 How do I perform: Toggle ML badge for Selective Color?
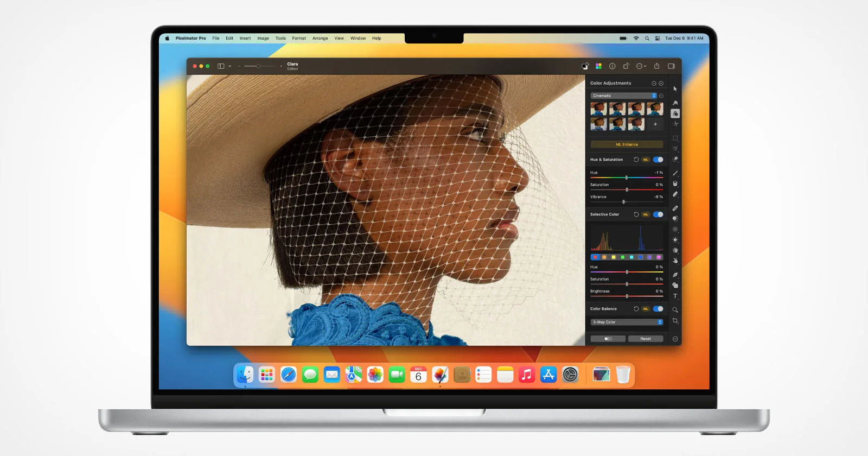point(646,214)
